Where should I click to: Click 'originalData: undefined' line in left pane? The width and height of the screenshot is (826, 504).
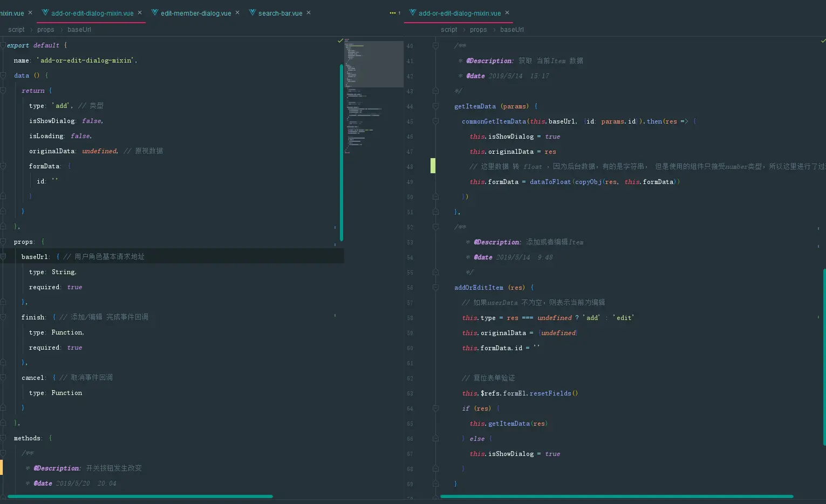click(96, 151)
